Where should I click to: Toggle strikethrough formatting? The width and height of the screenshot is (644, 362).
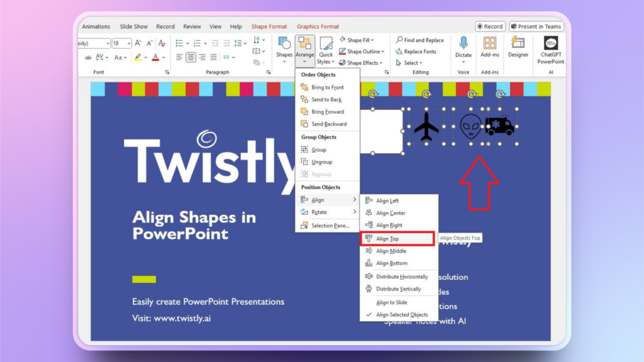pos(88,57)
